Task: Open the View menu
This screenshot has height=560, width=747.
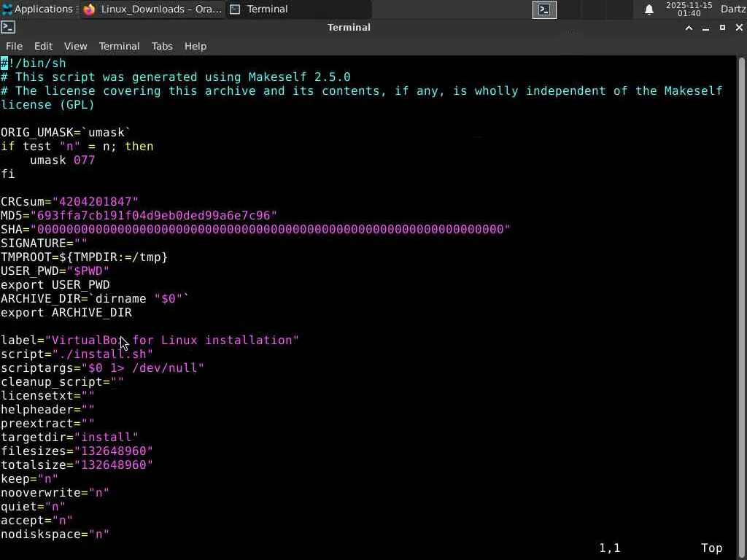Action: 75,46
